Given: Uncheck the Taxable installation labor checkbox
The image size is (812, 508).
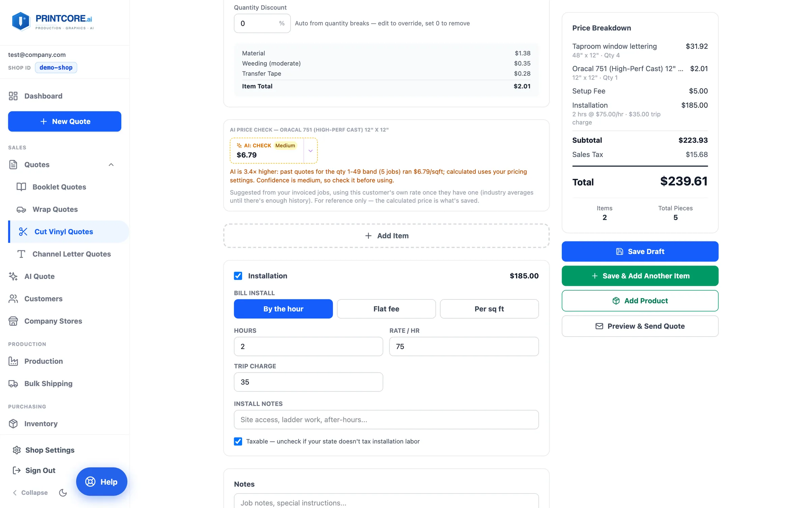Looking at the screenshot, I should (238, 441).
